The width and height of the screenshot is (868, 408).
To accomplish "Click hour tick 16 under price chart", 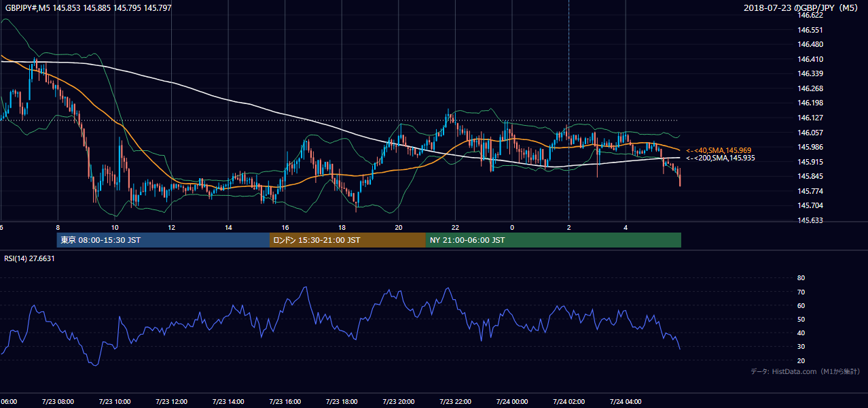I will [x=285, y=227].
